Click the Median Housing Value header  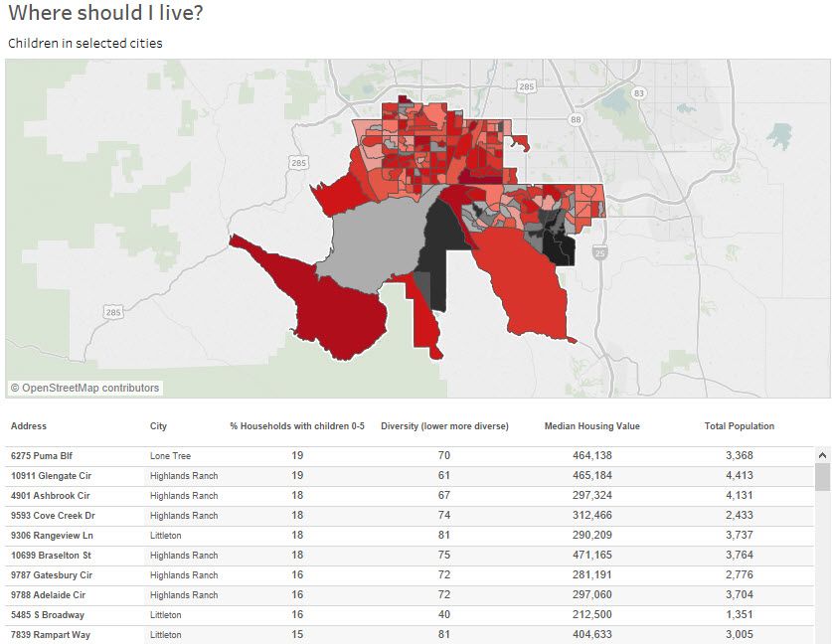[592, 426]
